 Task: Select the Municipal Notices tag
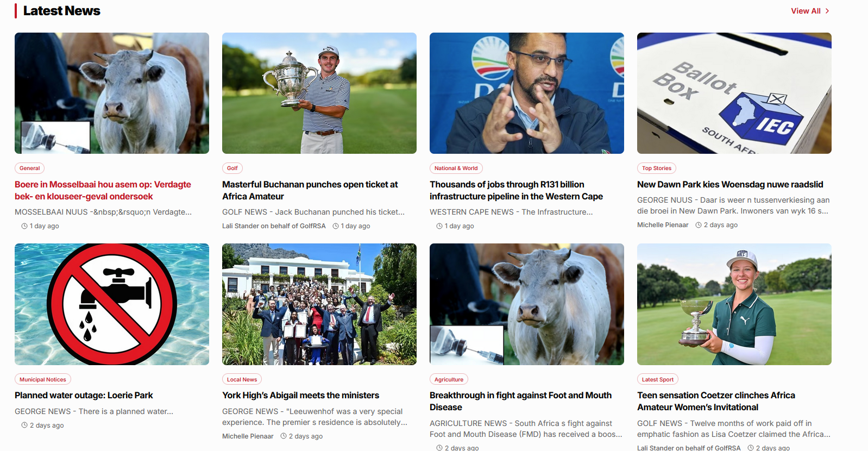click(43, 379)
